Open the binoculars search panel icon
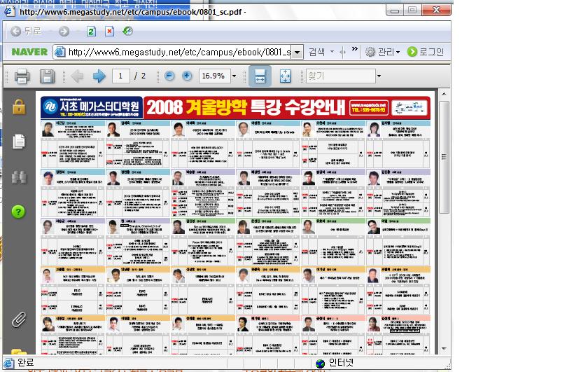The height and width of the screenshot is (372, 588). pyautogui.click(x=19, y=177)
